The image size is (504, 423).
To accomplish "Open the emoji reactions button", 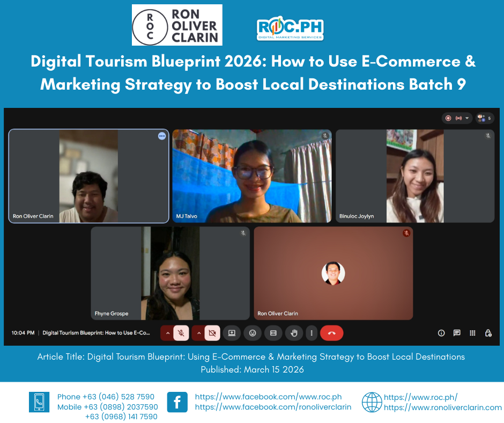I will [253, 333].
